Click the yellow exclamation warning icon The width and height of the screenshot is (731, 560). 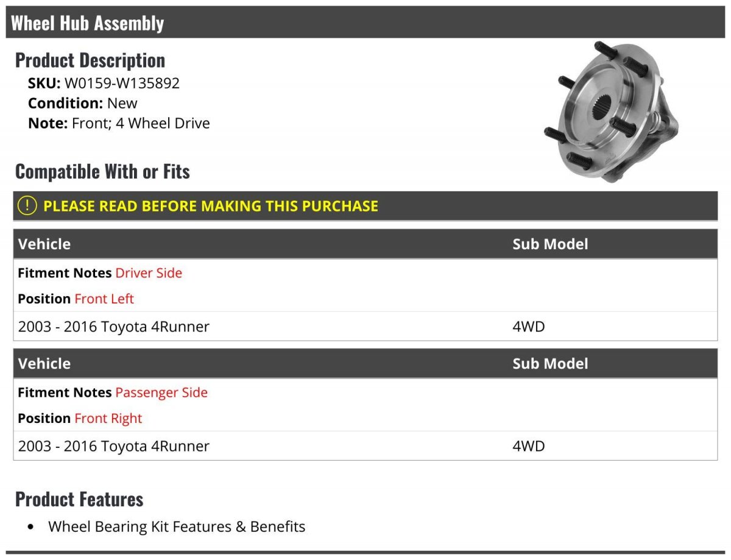click(x=27, y=206)
